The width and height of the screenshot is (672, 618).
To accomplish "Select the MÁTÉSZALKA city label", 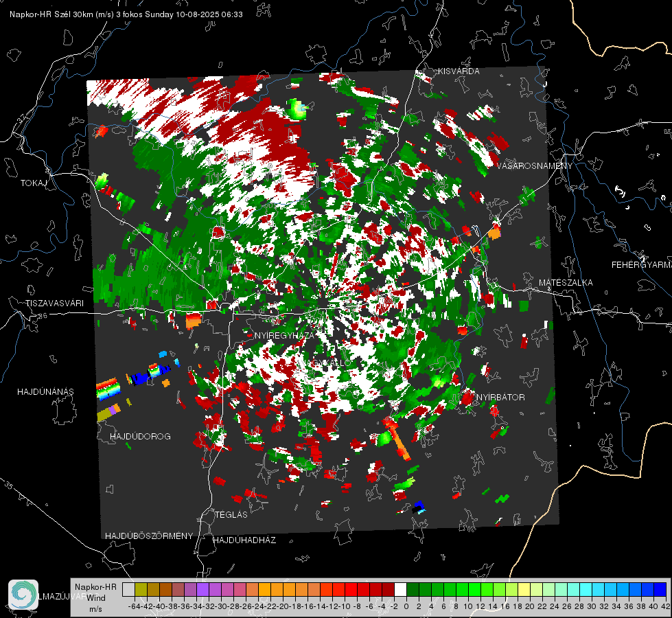I will (566, 283).
